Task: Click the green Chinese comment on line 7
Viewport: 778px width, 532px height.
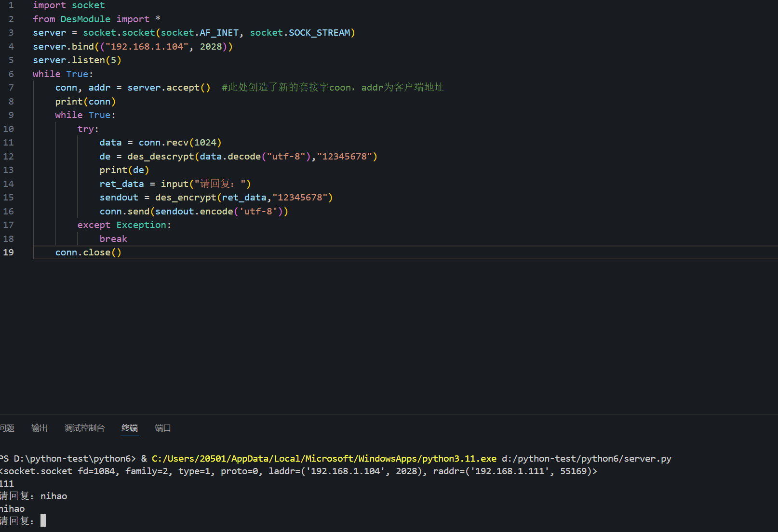Action: [x=333, y=88]
